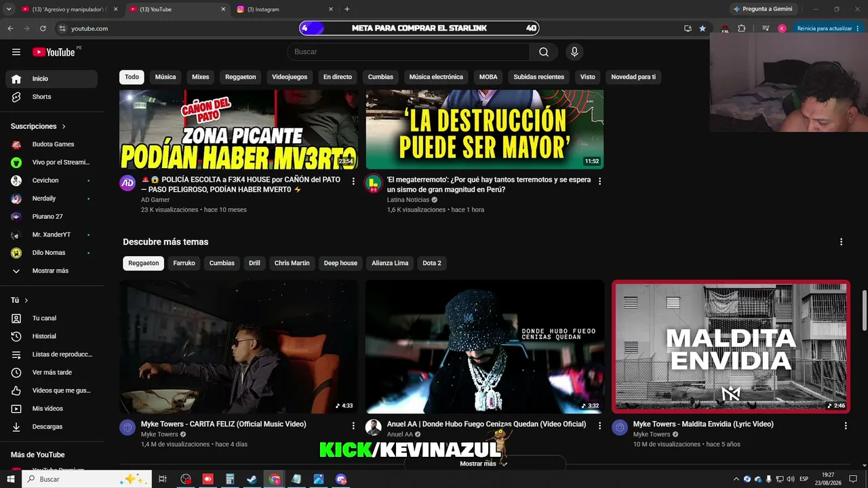The image size is (868, 488).
Task: Reload the page in Chrome
Action: coord(43,28)
